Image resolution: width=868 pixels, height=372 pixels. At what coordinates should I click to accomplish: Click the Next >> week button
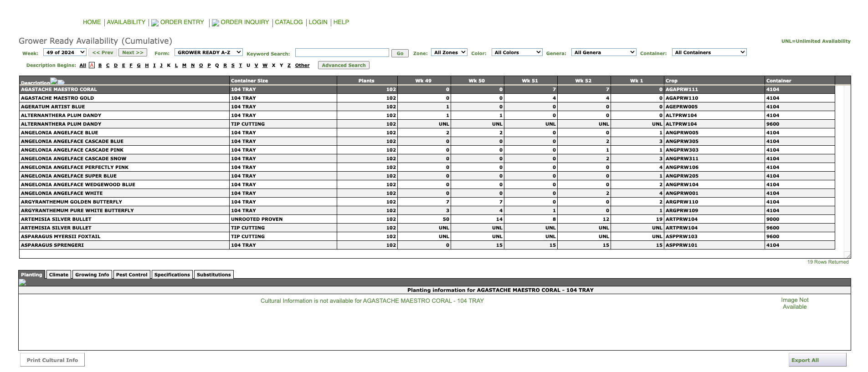click(x=133, y=52)
